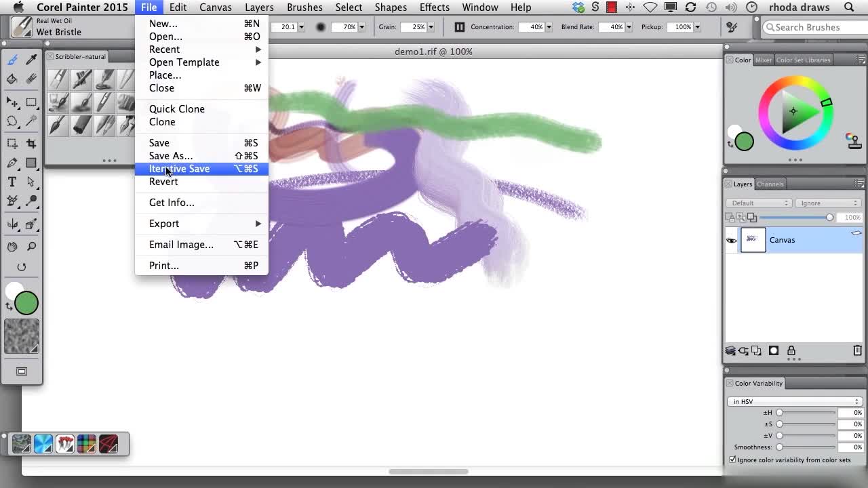Swap main and additional colors in toolbox
The width and height of the screenshot is (868, 488).
[9, 306]
